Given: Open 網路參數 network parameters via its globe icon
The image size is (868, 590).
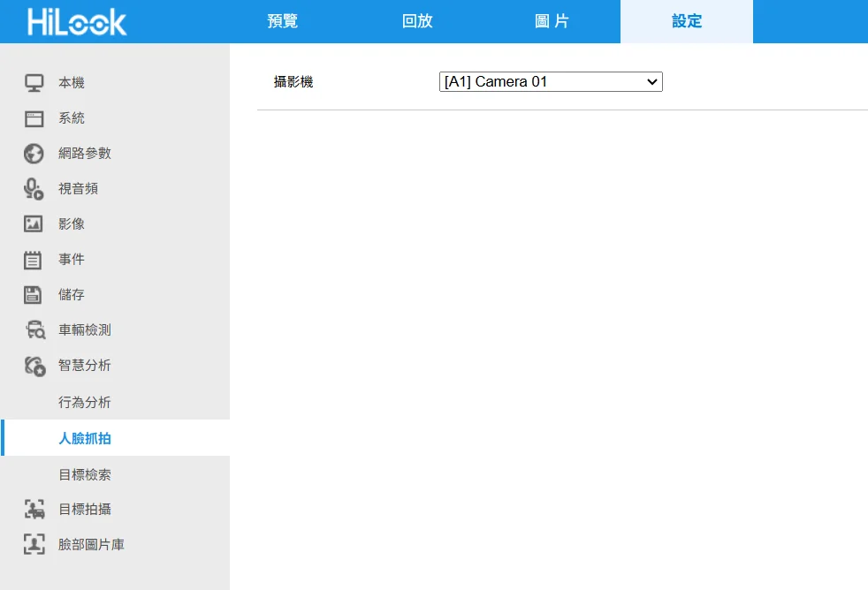Looking at the screenshot, I should click(x=34, y=153).
